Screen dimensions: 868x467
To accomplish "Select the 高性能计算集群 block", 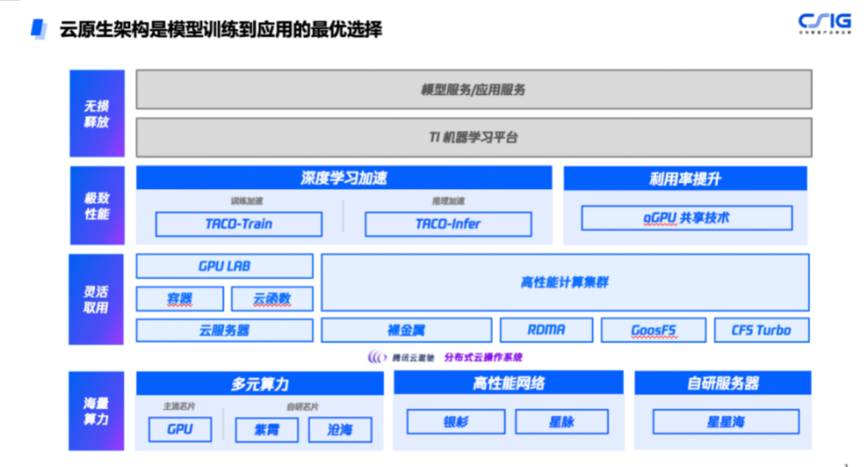I will (564, 282).
